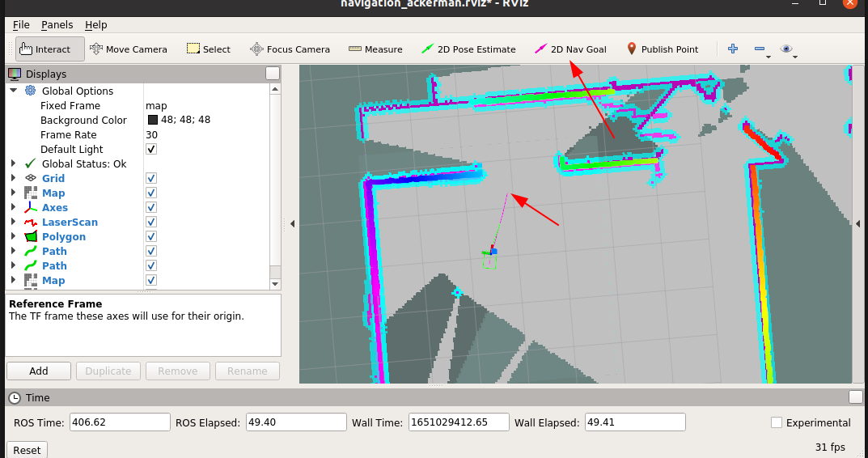Click the Focus Camera tool

(290, 49)
